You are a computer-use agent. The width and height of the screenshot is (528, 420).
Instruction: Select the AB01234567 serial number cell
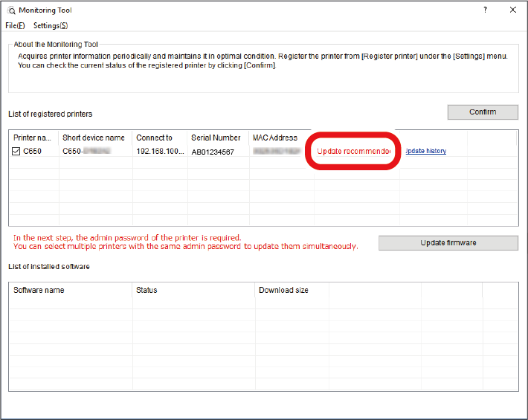213,151
